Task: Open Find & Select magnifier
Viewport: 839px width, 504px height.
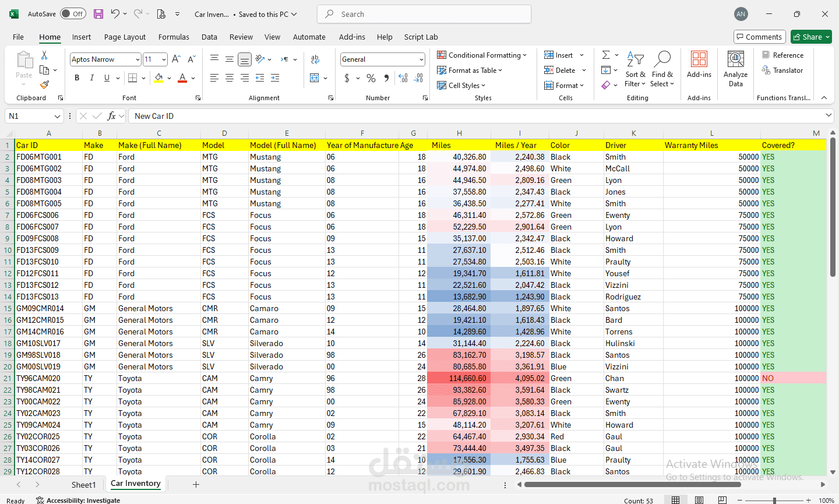Action: [x=662, y=69]
